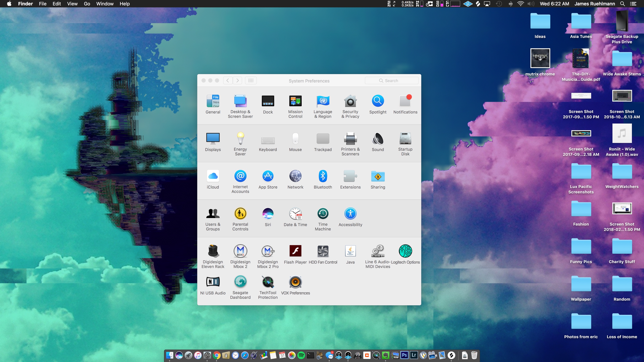644x362 pixels.
Task: Open Flash Player settings
Action: click(295, 251)
